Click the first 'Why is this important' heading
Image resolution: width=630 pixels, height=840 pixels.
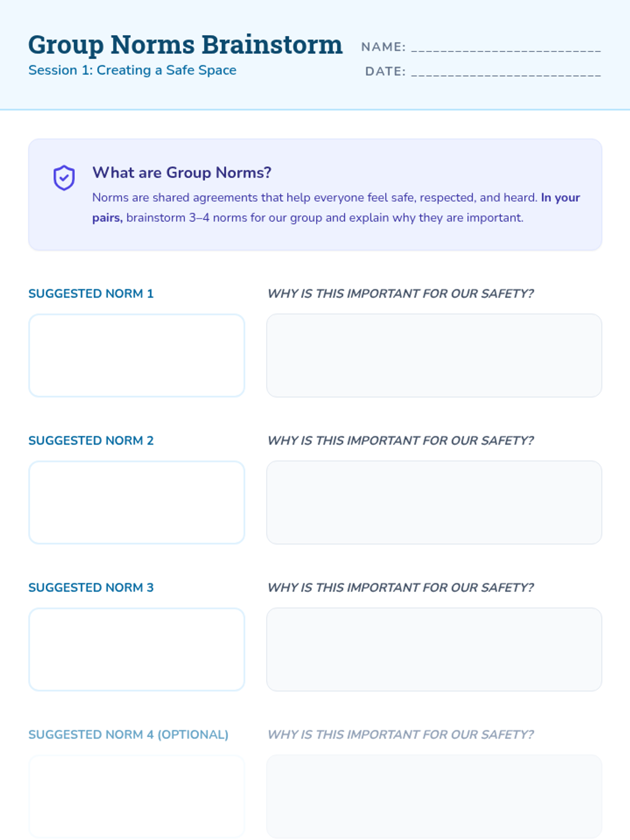[401, 293]
